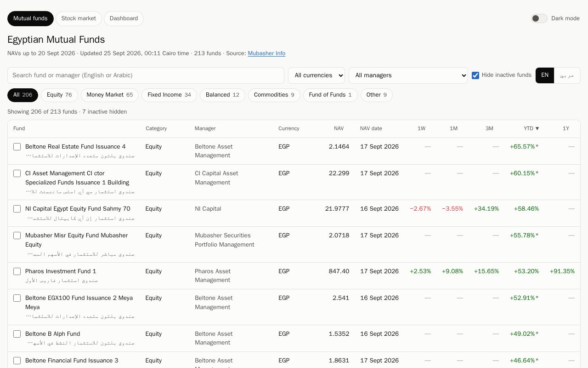
Task: Show Fixed Income funds only
Action: tap(169, 95)
